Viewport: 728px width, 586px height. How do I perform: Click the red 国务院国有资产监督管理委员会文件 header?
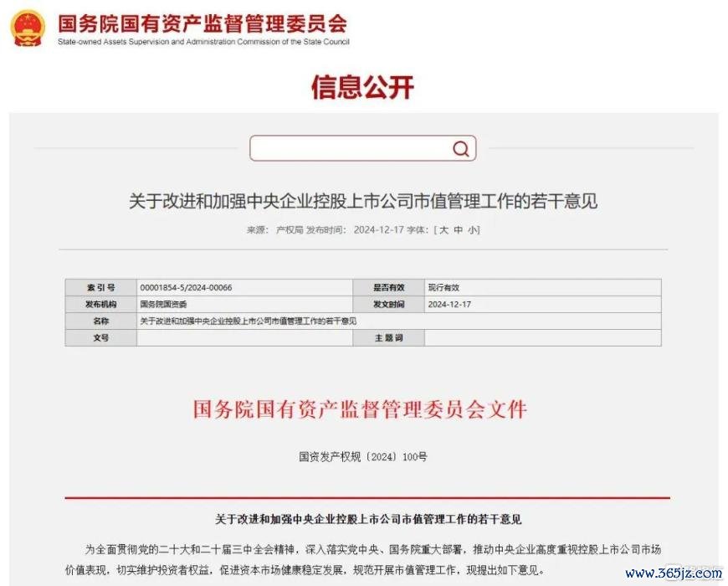pos(361,409)
